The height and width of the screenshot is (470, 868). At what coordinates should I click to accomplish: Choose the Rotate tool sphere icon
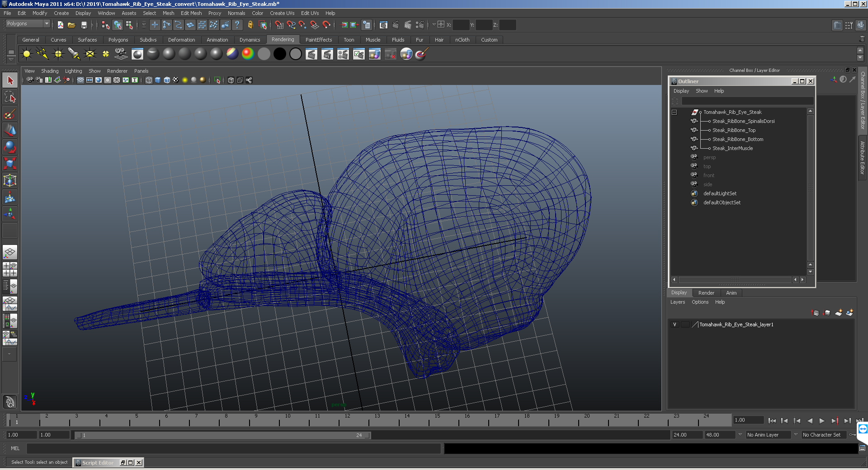[10, 147]
